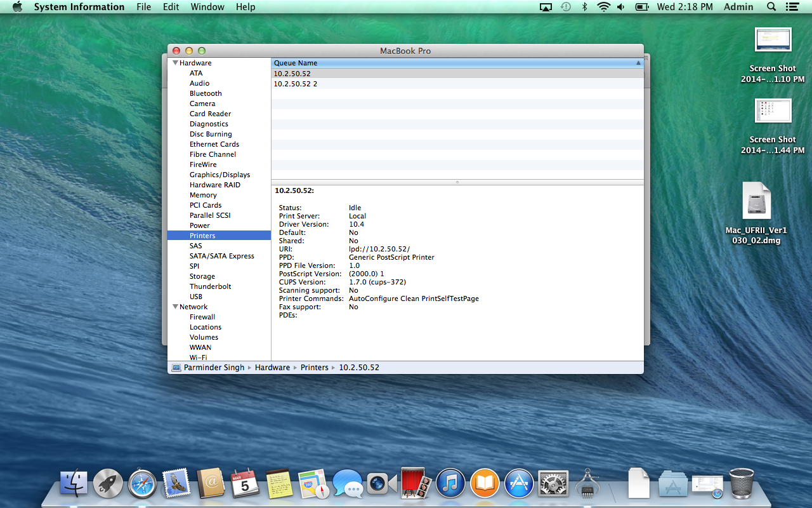The height and width of the screenshot is (508, 812).
Task: Select SATA/SATA Express in the sidebar
Action: (222, 256)
